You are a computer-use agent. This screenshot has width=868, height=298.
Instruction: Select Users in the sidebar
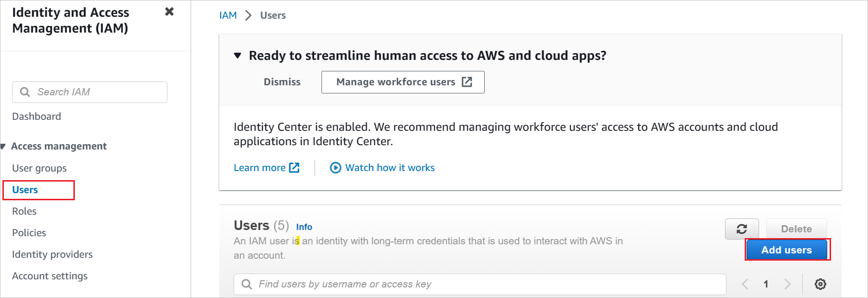tap(25, 190)
